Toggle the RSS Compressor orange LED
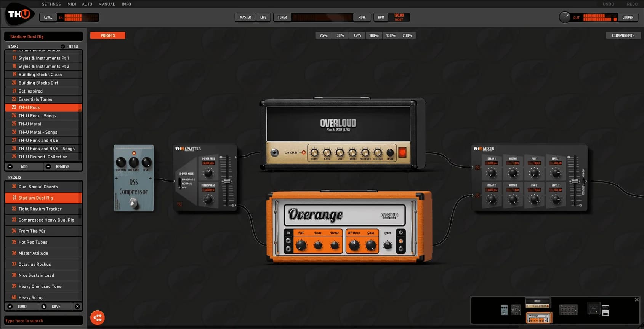 tap(134, 153)
